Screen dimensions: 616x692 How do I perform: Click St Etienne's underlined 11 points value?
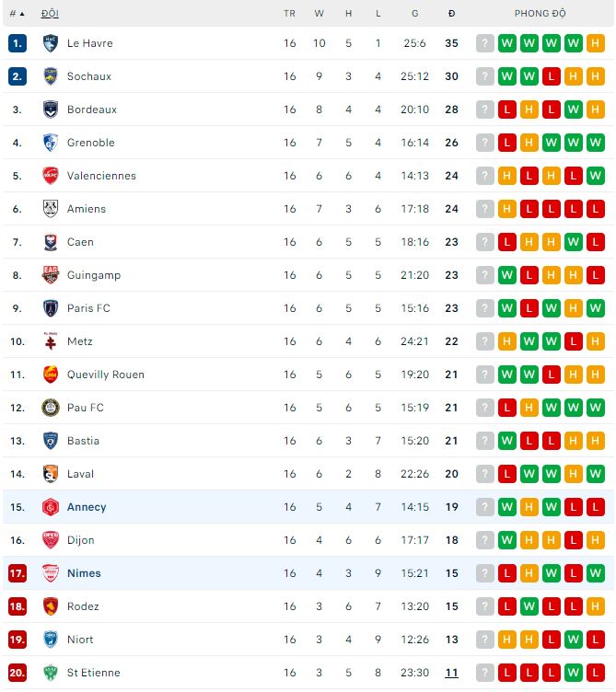pos(451,673)
